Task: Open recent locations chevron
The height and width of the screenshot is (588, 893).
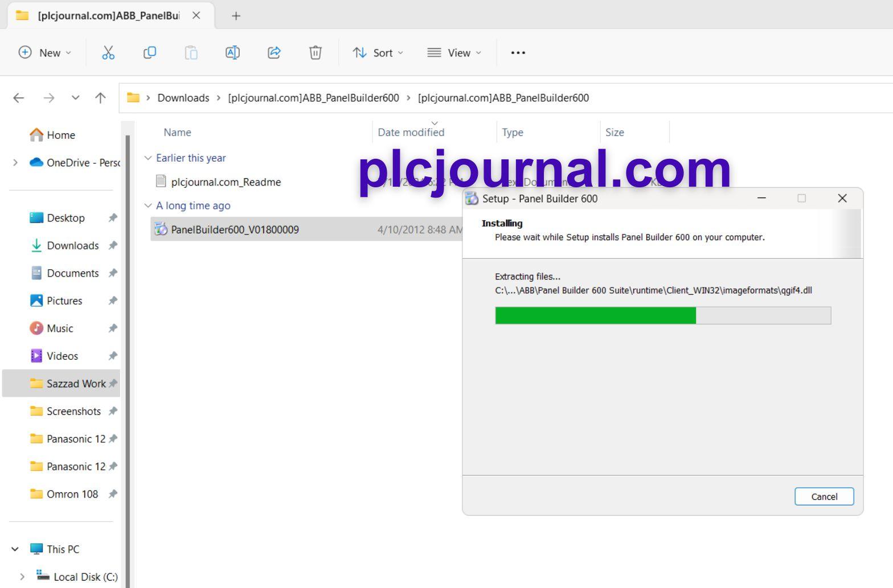Action: click(75, 98)
